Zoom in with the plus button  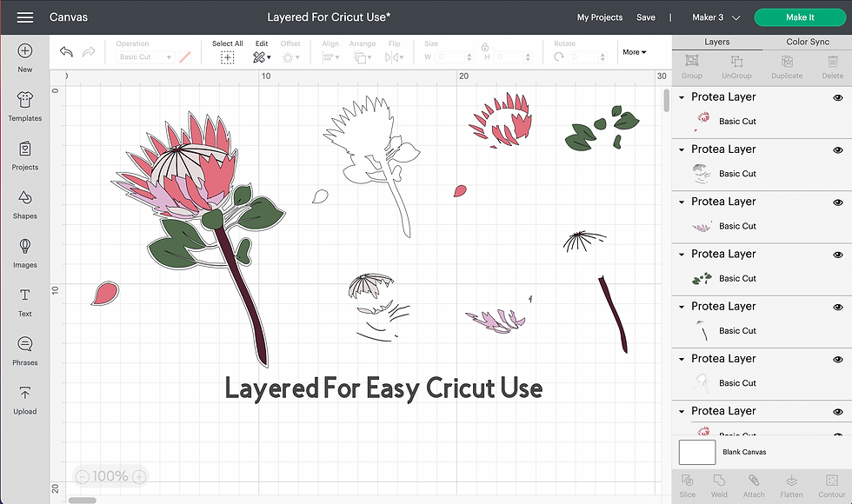click(139, 477)
